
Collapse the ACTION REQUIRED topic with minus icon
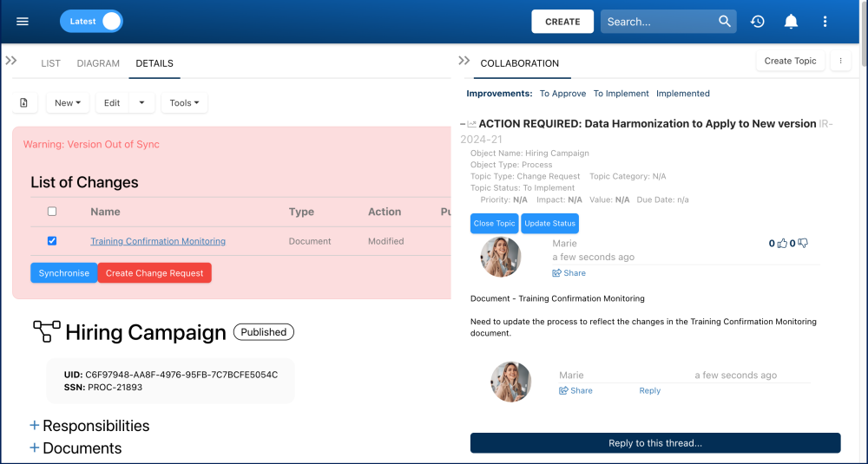pyautogui.click(x=463, y=124)
